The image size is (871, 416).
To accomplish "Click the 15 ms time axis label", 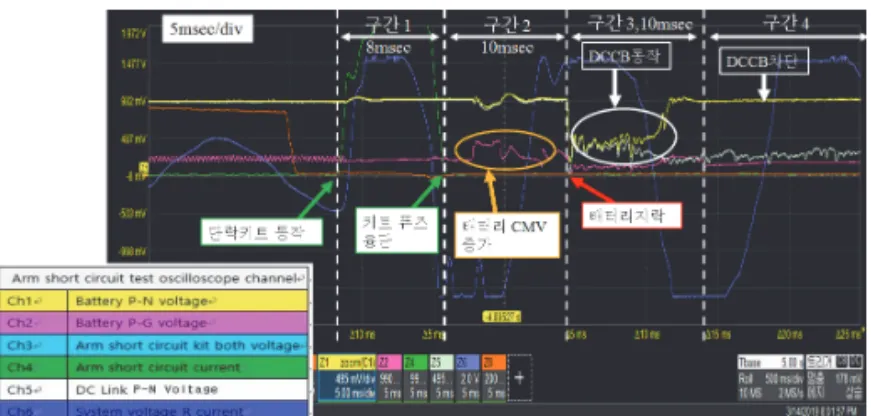I will (x=718, y=335).
